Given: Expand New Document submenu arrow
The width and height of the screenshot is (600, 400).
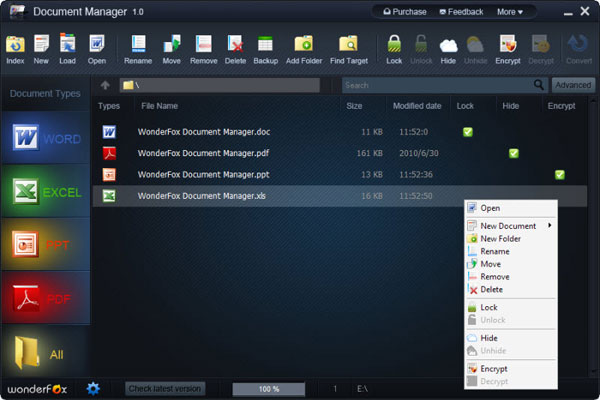Looking at the screenshot, I should pyautogui.click(x=549, y=225).
